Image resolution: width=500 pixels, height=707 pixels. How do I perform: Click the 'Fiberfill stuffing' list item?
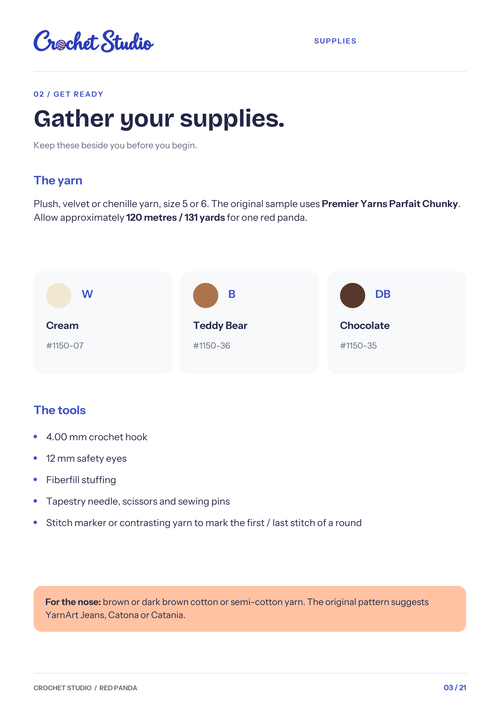point(81,480)
